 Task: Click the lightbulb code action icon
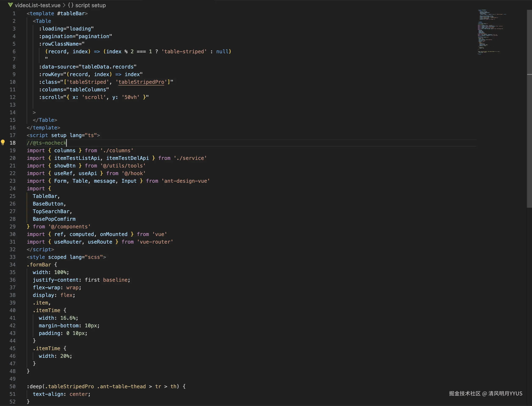[x=3, y=142]
